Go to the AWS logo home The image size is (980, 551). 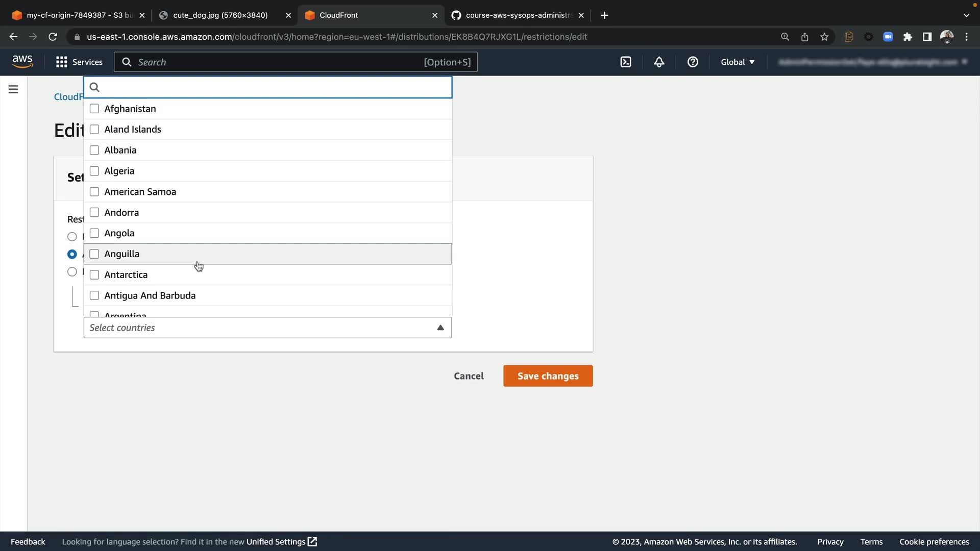(x=22, y=61)
